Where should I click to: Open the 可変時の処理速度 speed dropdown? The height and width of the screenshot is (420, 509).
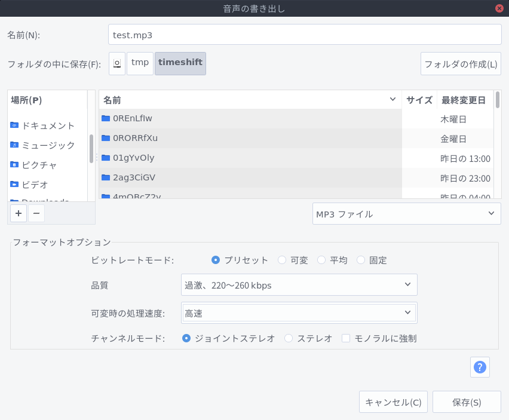click(299, 312)
